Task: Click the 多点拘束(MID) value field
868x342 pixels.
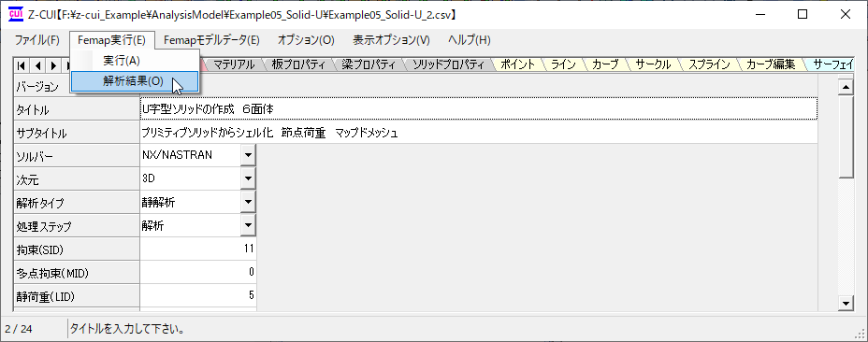Action: (x=198, y=272)
